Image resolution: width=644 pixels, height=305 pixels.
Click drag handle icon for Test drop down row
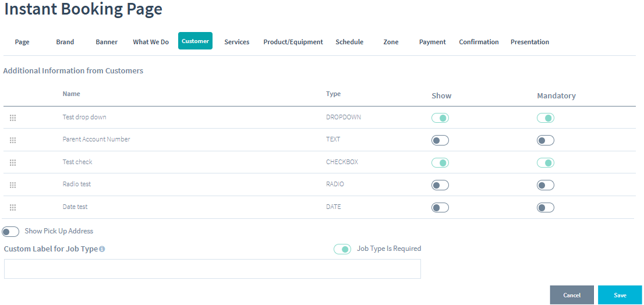click(x=13, y=118)
